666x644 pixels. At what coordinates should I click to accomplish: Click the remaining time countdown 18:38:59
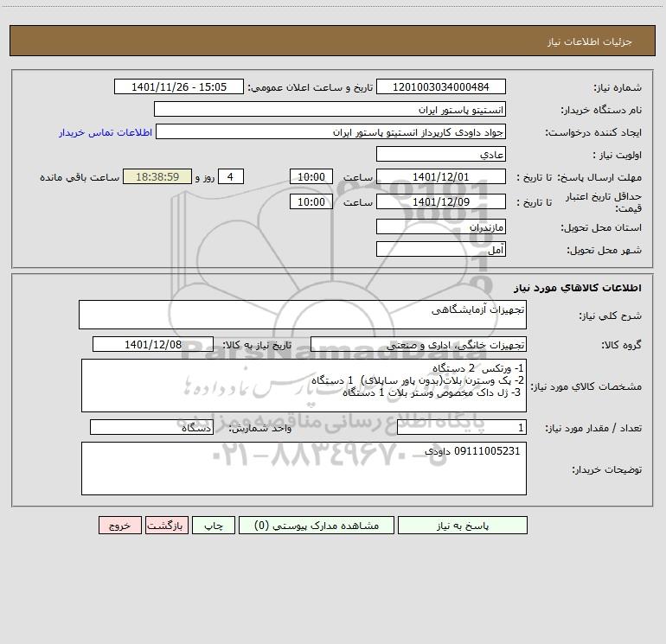pyautogui.click(x=157, y=176)
